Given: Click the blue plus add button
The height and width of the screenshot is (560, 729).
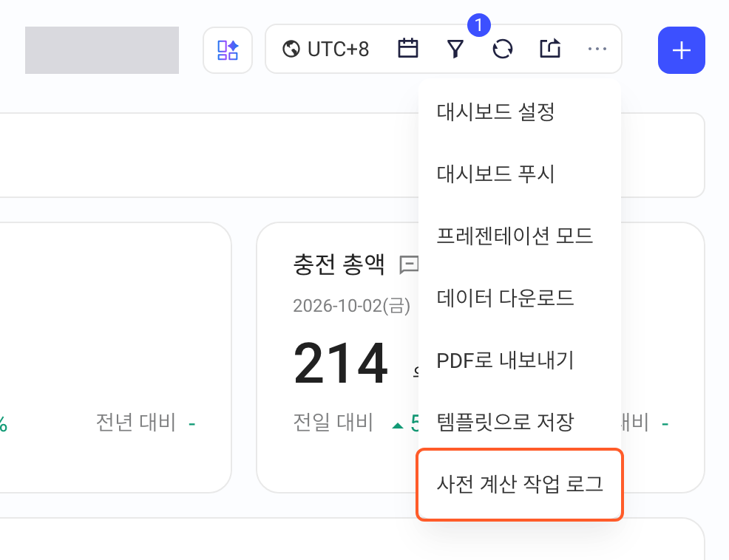Looking at the screenshot, I should click(x=681, y=50).
